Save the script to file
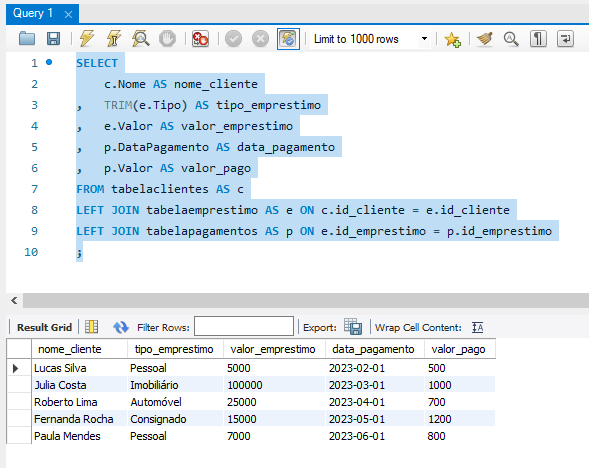The width and height of the screenshot is (589, 468). pyautogui.click(x=53, y=39)
